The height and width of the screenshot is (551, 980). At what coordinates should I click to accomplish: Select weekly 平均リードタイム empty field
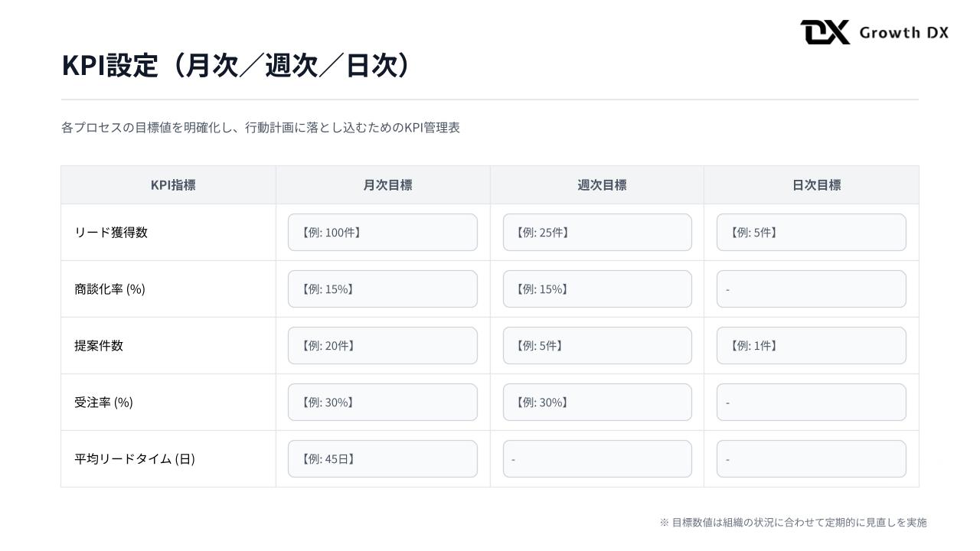coord(596,459)
